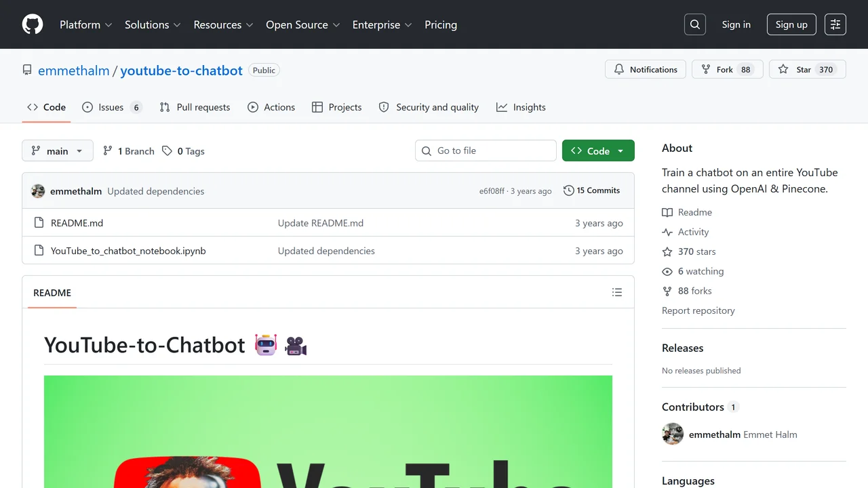Click the contributor avatar for Emmet Halm
Image resolution: width=868 pixels, height=488 pixels.
673,434
